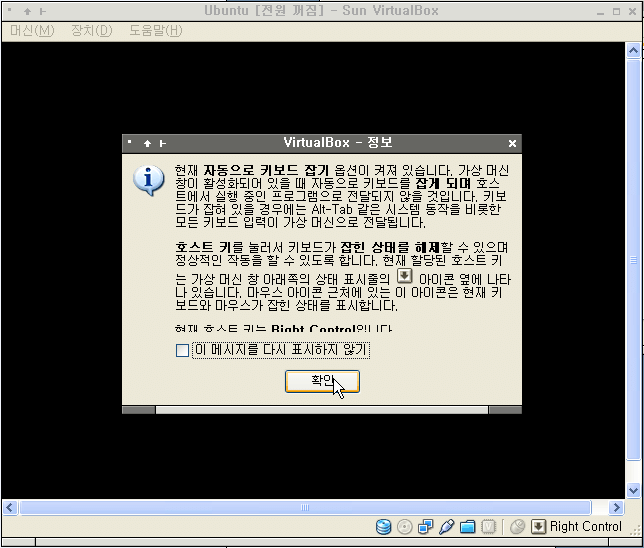Open the 머신(M) menu
Screen dimensions: 644x548
[32, 30]
